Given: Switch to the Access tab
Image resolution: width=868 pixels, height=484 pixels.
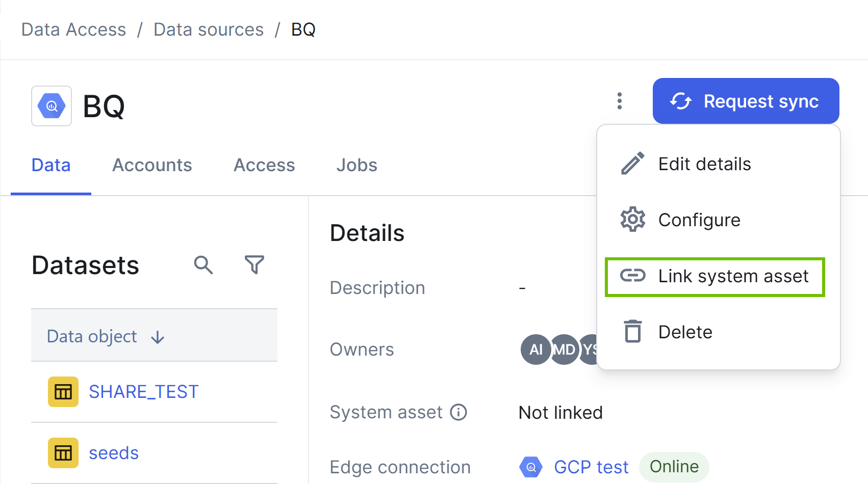Looking at the screenshot, I should (264, 165).
